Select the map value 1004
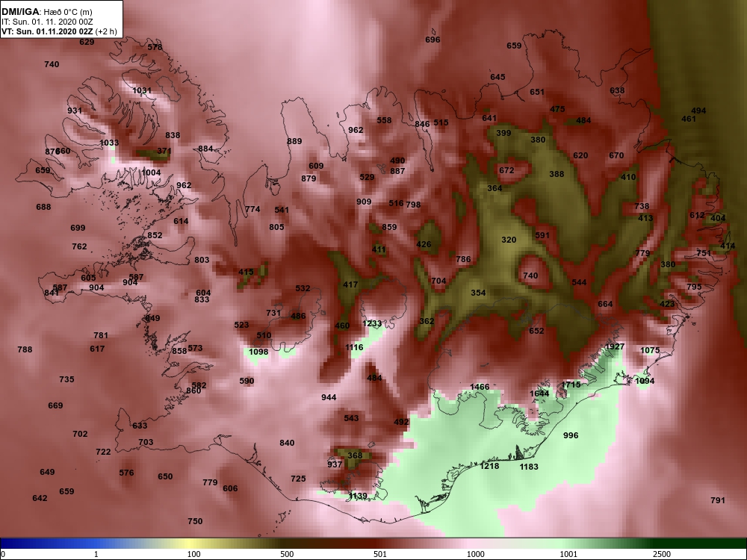This screenshot has width=747, height=560. [x=151, y=172]
